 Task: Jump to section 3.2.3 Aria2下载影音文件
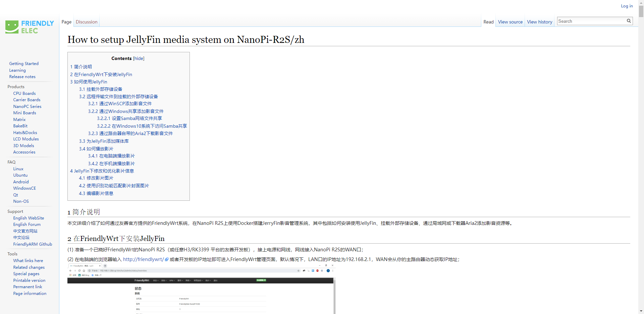click(x=130, y=133)
